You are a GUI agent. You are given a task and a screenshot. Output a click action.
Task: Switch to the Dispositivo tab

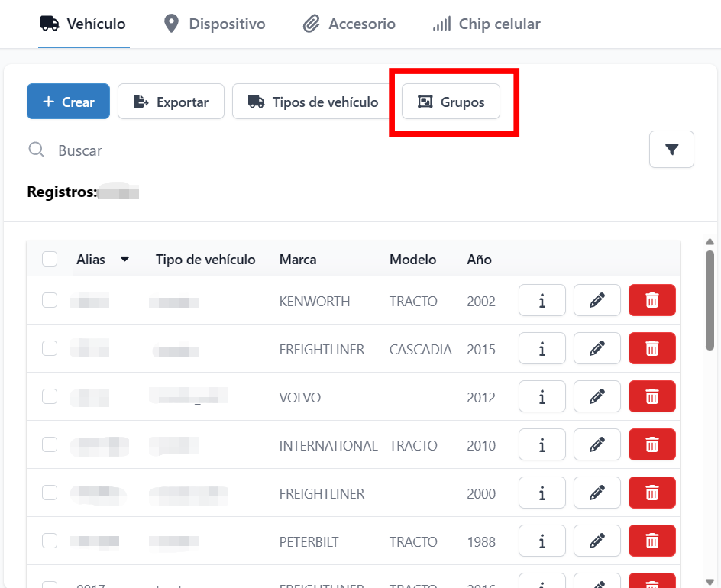coord(214,23)
